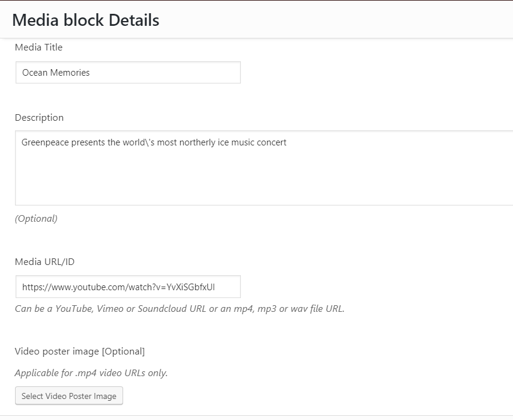
Task: Click the Media Title input field
Action: point(128,72)
